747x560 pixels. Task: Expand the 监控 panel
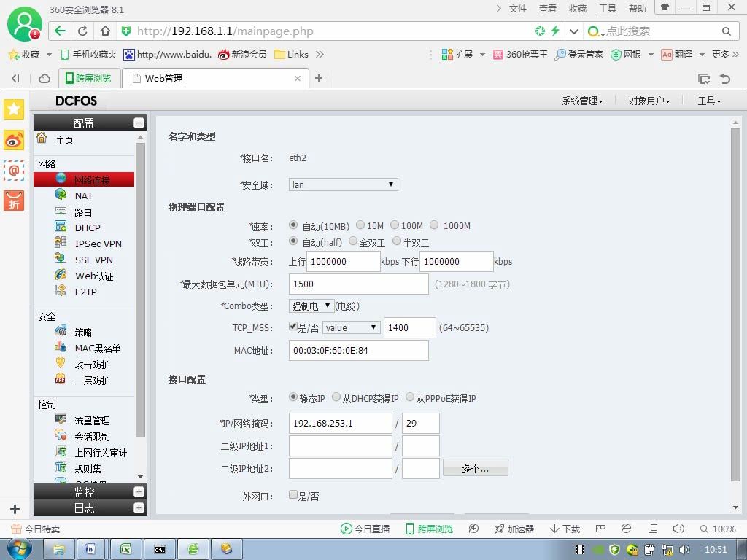[x=139, y=492]
